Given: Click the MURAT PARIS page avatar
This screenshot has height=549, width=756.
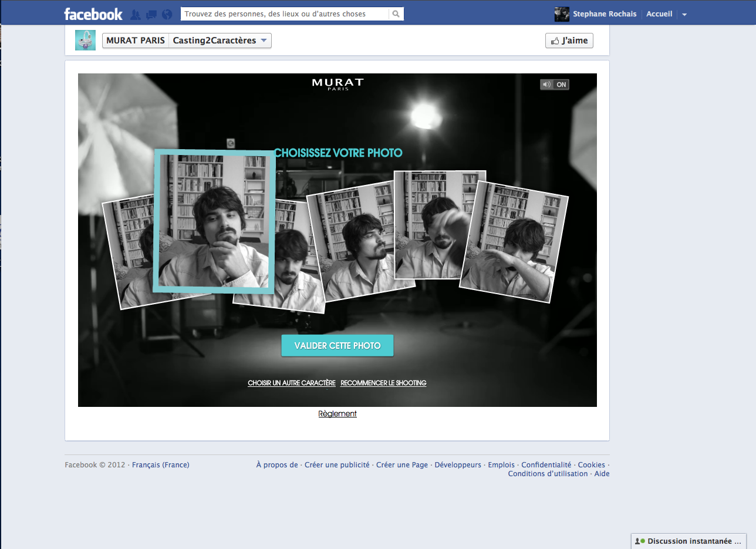Looking at the screenshot, I should click(85, 40).
